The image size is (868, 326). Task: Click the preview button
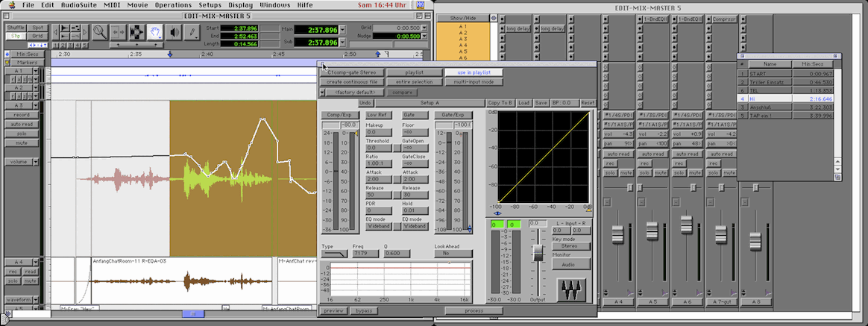334,311
